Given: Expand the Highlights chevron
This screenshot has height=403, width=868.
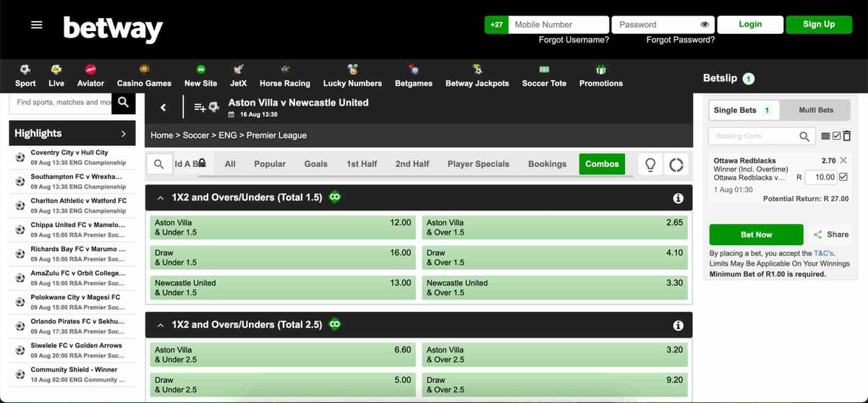Looking at the screenshot, I should [x=123, y=134].
